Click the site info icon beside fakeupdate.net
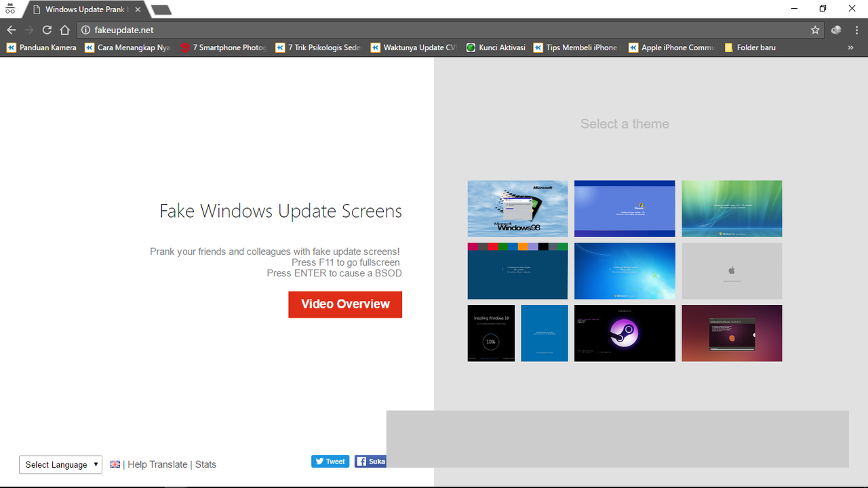This screenshot has width=868, height=488. [x=85, y=30]
